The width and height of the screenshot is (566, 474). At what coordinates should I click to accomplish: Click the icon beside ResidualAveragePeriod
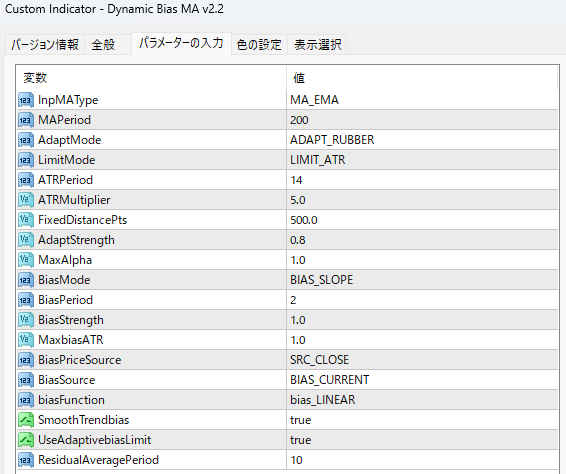point(26,460)
